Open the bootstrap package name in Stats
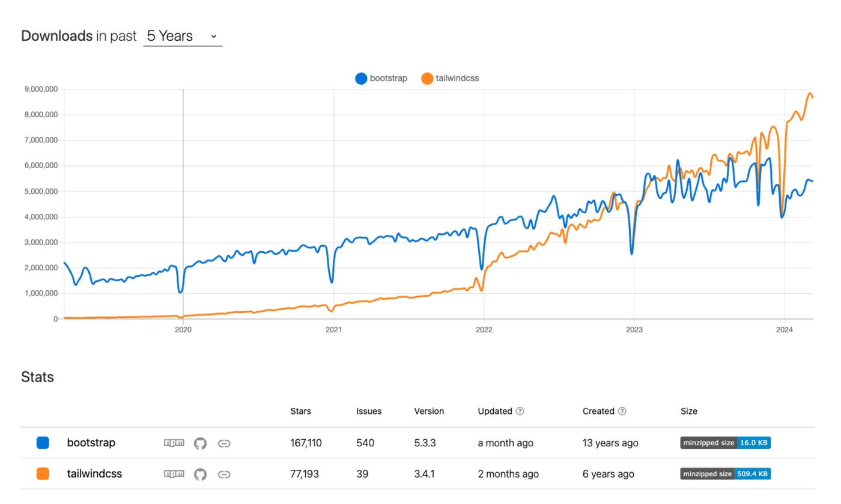This screenshot has height=504, width=841. [91, 443]
